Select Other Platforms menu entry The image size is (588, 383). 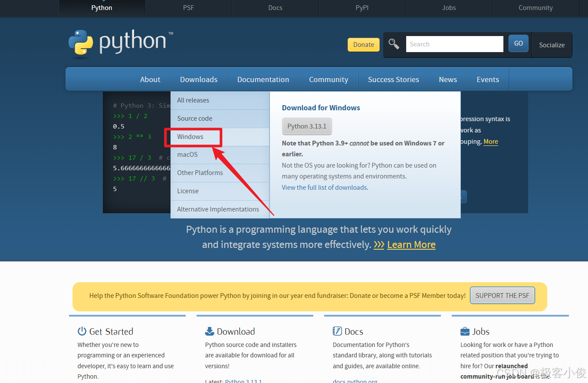click(x=220, y=173)
